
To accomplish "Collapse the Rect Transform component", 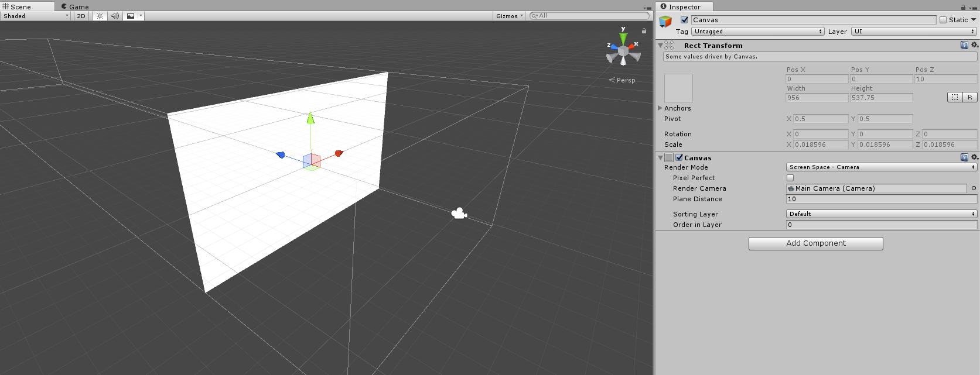I will click(x=660, y=45).
